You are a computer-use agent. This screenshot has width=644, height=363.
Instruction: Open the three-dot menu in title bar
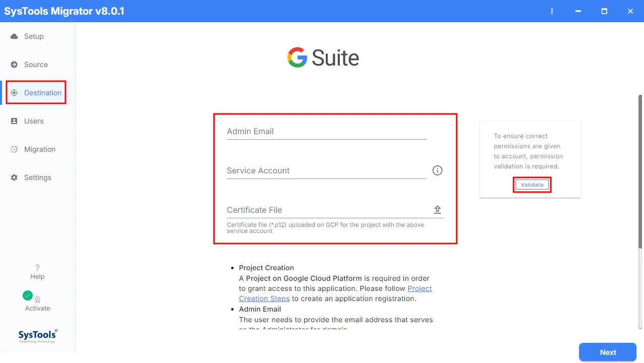tap(552, 11)
